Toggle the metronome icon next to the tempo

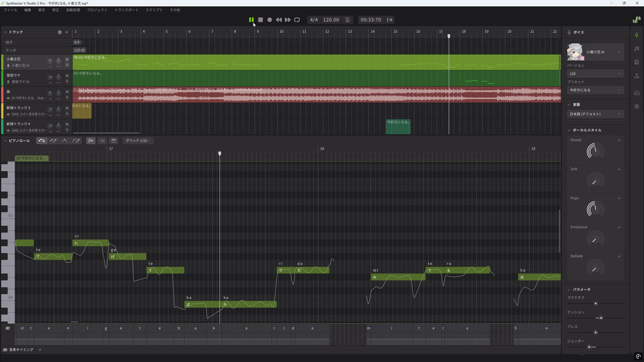coord(347,19)
